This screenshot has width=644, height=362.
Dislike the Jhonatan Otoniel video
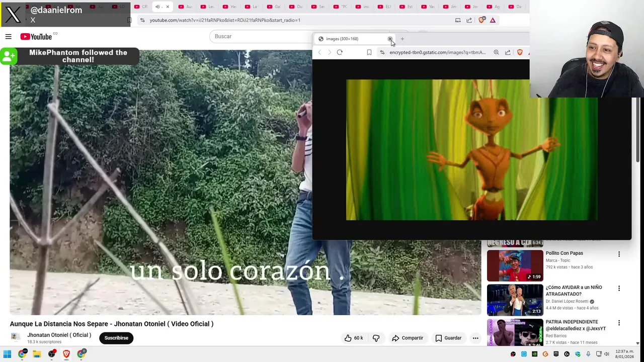click(376, 338)
